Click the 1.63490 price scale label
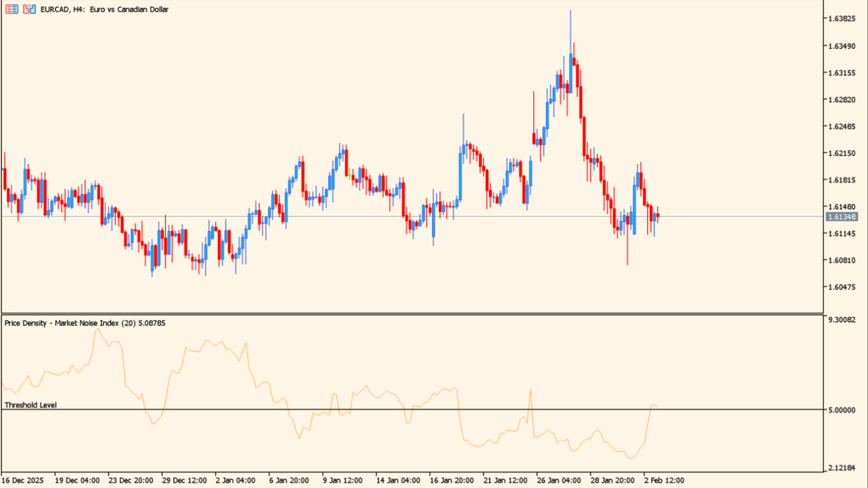This screenshot has height=488, width=868. click(842, 46)
